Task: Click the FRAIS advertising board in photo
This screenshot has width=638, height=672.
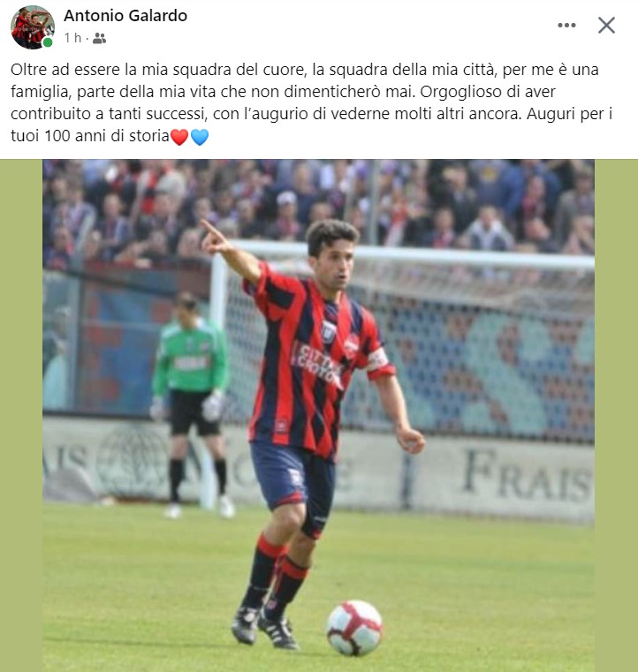Action: coord(528,476)
